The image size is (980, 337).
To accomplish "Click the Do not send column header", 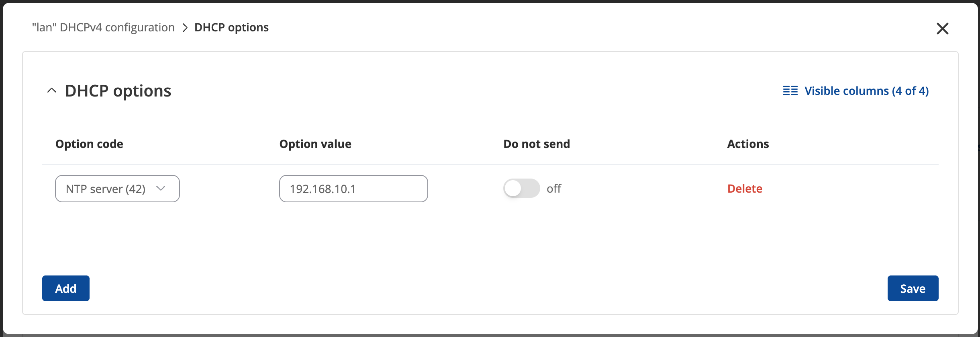I will [537, 144].
